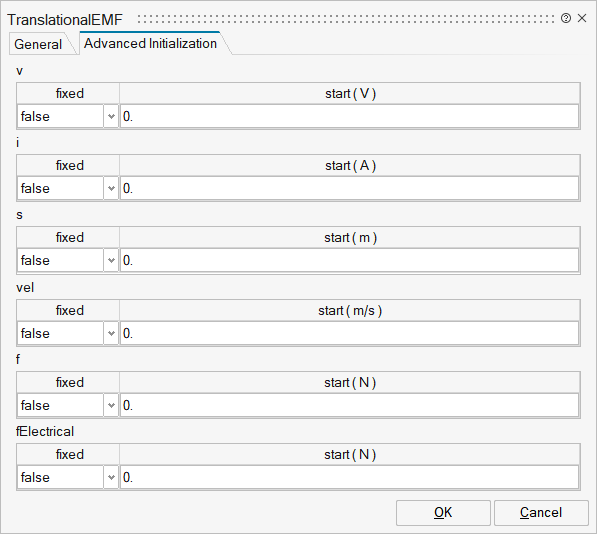
Task: Focus the fElectrical start (N) field
Action: tap(350, 477)
